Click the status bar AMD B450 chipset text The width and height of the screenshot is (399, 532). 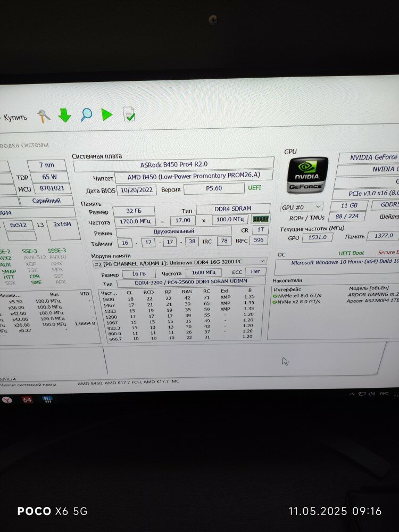point(129,383)
